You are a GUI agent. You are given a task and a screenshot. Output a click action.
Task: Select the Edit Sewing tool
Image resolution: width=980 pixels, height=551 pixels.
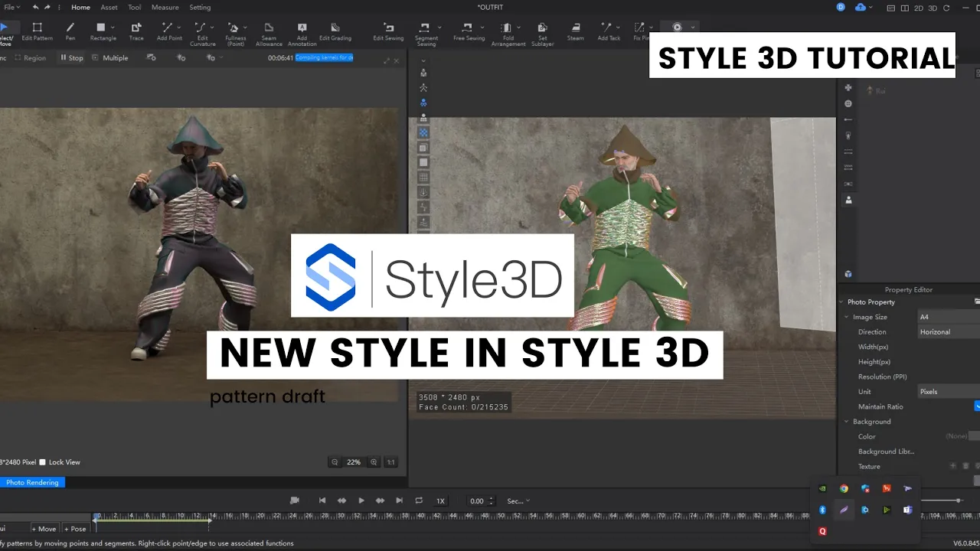(388, 31)
